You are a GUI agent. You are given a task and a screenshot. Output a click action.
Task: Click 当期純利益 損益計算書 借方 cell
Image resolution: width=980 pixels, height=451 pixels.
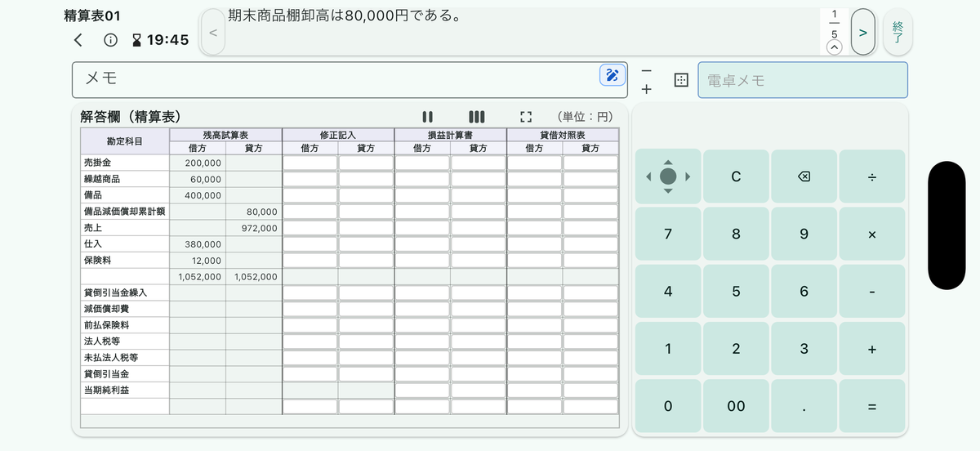[422, 391]
